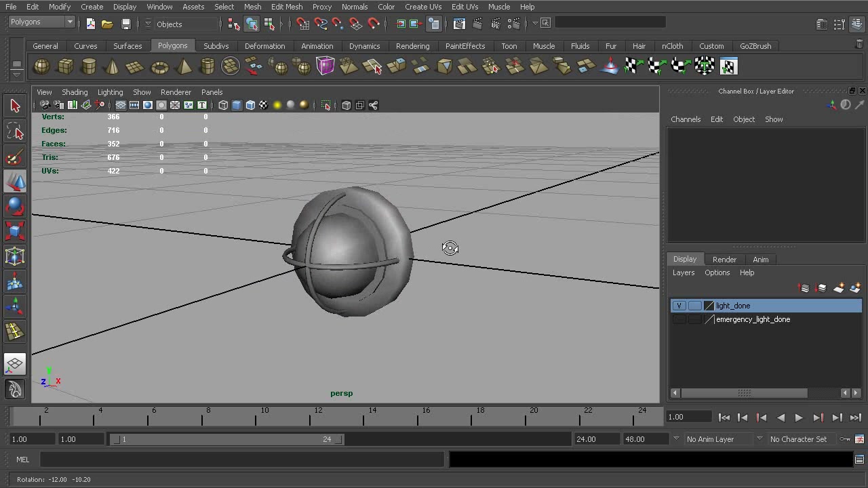This screenshot has height=488, width=868.
Task: Click the emergency_light_done layer name
Action: pyautogui.click(x=753, y=319)
